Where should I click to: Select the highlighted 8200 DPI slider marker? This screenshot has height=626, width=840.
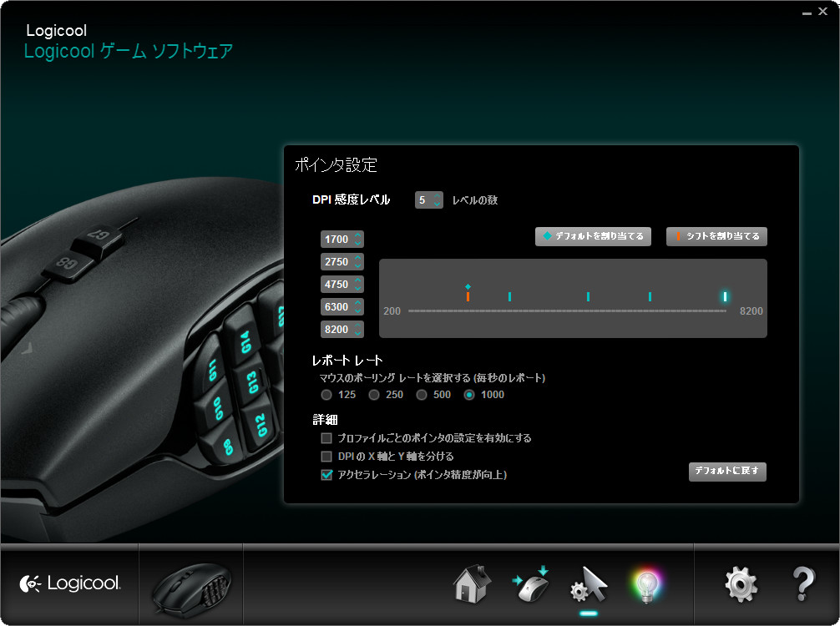click(x=725, y=296)
